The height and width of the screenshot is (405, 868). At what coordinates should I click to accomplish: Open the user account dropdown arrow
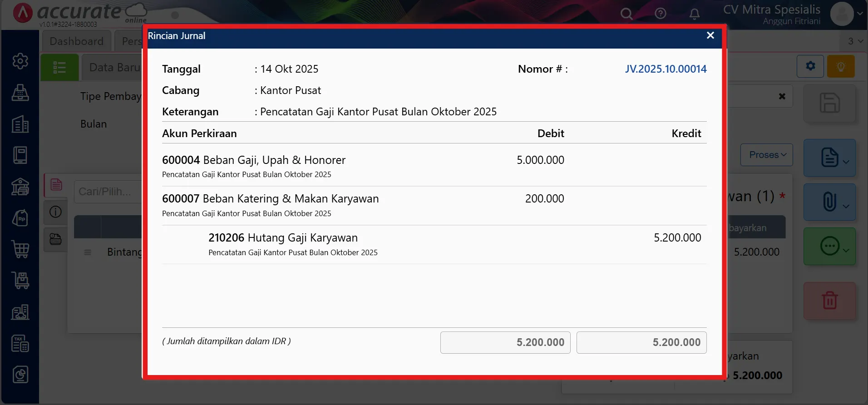click(x=860, y=14)
